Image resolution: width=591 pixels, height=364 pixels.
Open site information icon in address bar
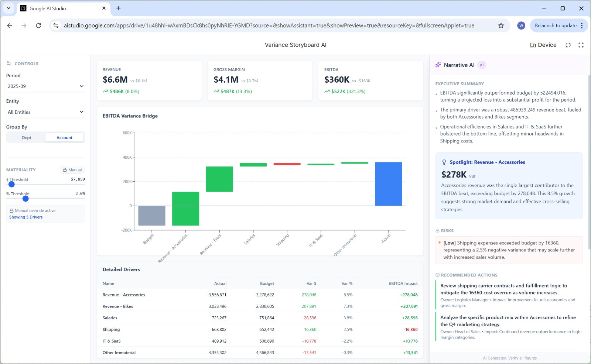(x=56, y=25)
